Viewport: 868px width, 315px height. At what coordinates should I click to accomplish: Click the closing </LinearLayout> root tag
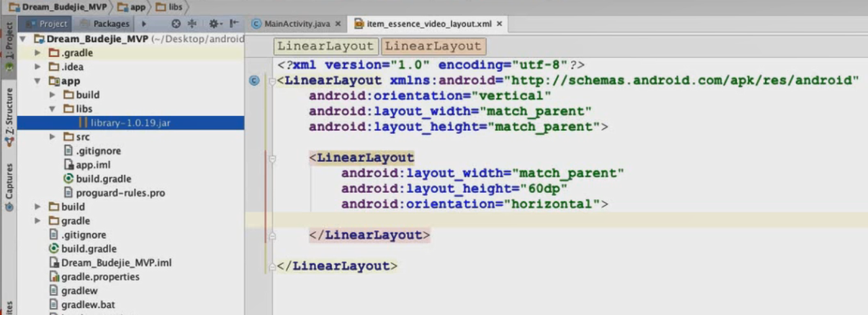tap(337, 266)
